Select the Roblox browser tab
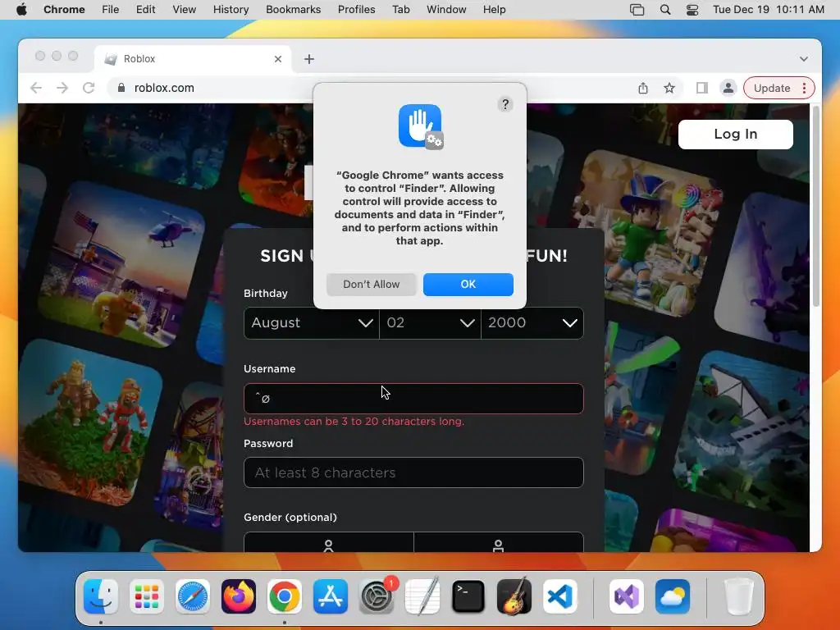Viewport: 840px width, 630px height. pyautogui.click(x=193, y=59)
